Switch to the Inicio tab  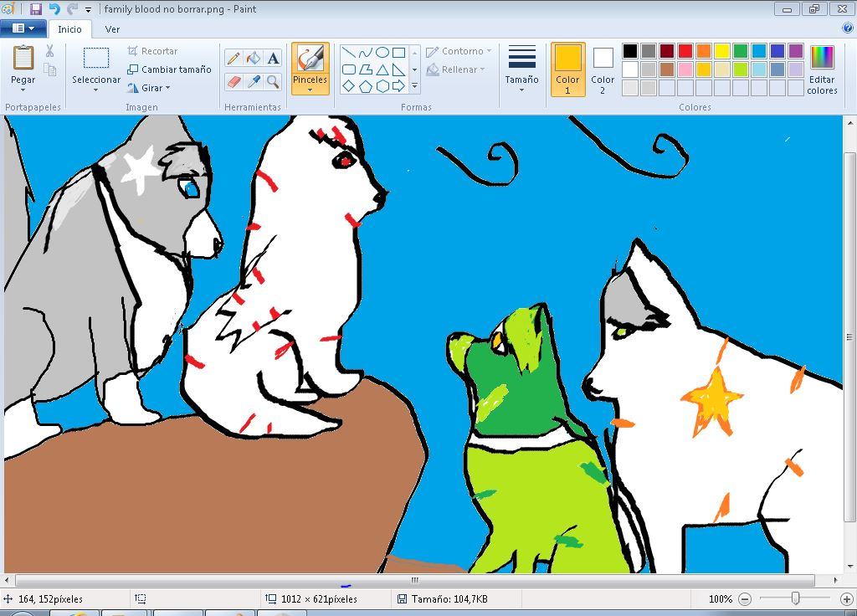click(70, 29)
